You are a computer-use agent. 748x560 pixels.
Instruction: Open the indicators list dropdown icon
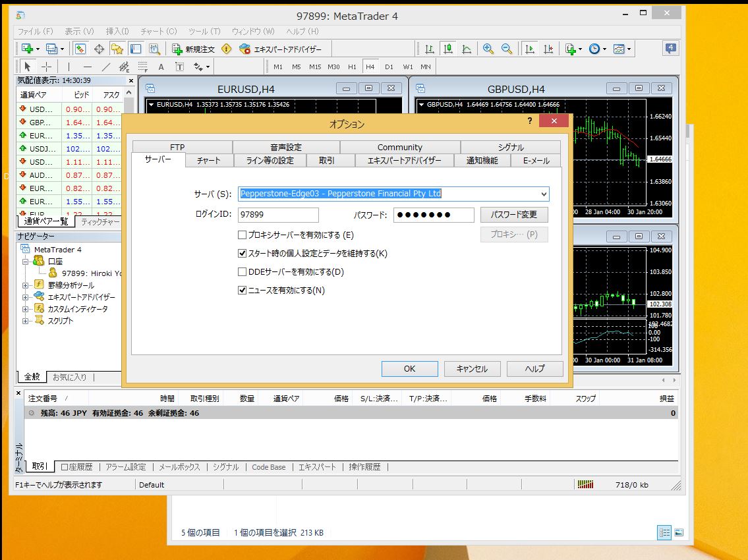(573, 49)
